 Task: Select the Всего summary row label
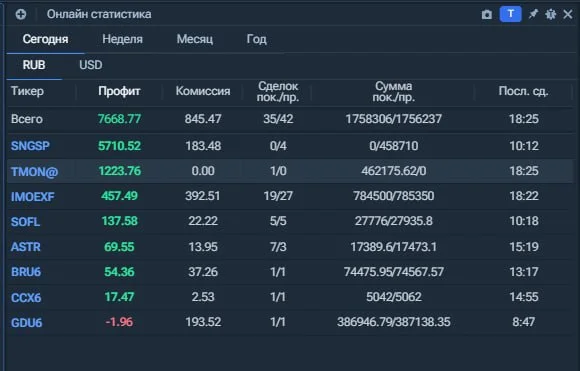coord(27,119)
